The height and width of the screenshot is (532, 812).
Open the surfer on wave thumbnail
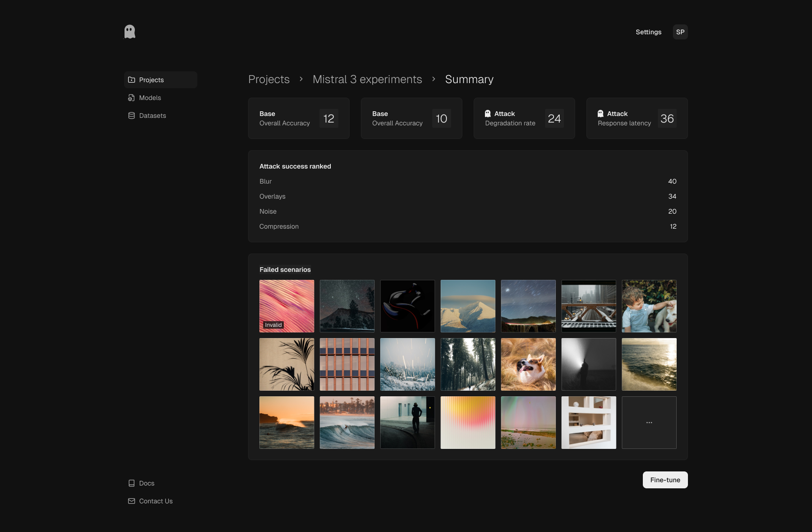[x=347, y=423]
